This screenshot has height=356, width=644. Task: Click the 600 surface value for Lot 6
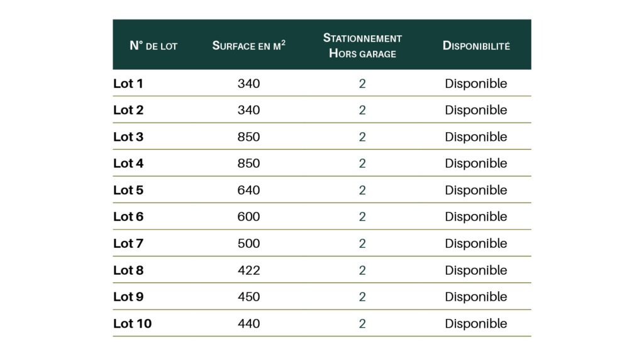(x=248, y=217)
